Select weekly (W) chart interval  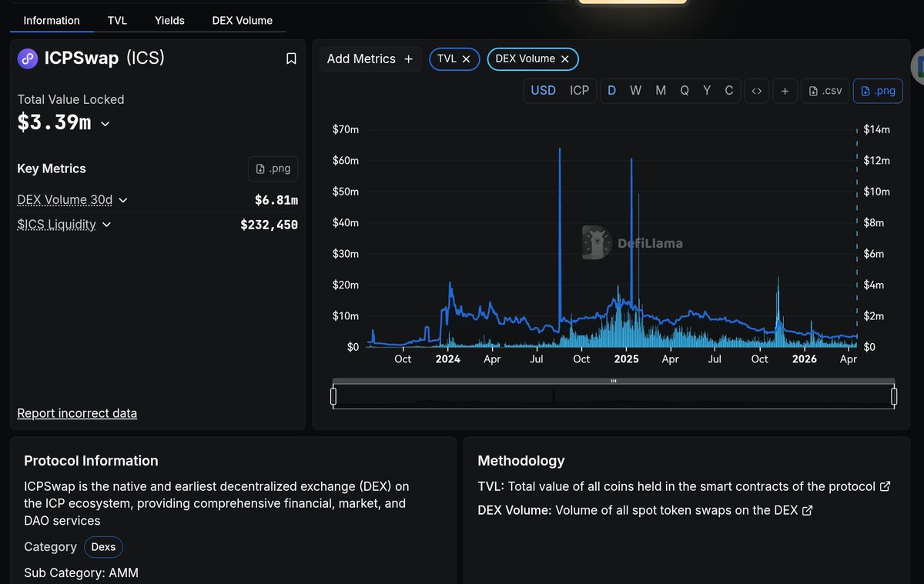pos(635,91)
